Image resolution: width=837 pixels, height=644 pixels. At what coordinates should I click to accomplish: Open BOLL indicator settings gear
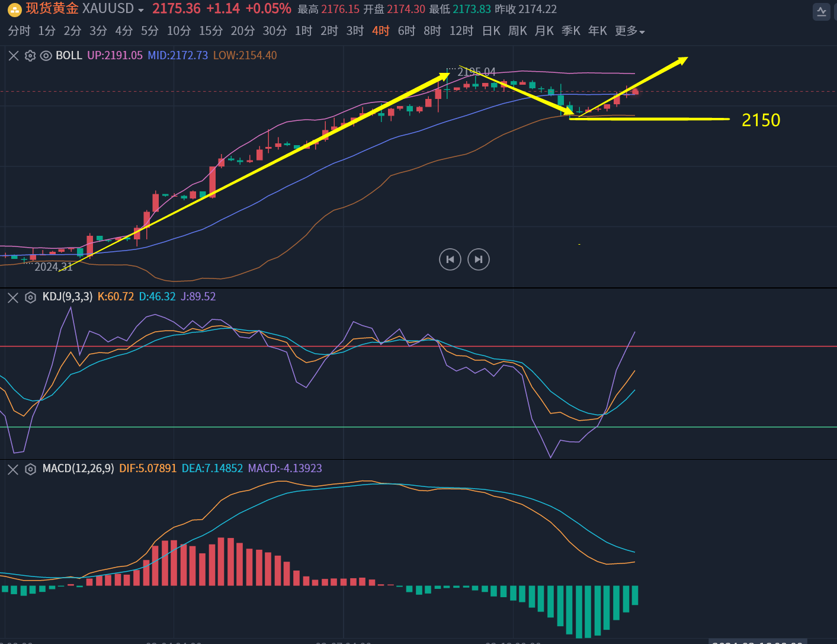[x=30, y=56]
